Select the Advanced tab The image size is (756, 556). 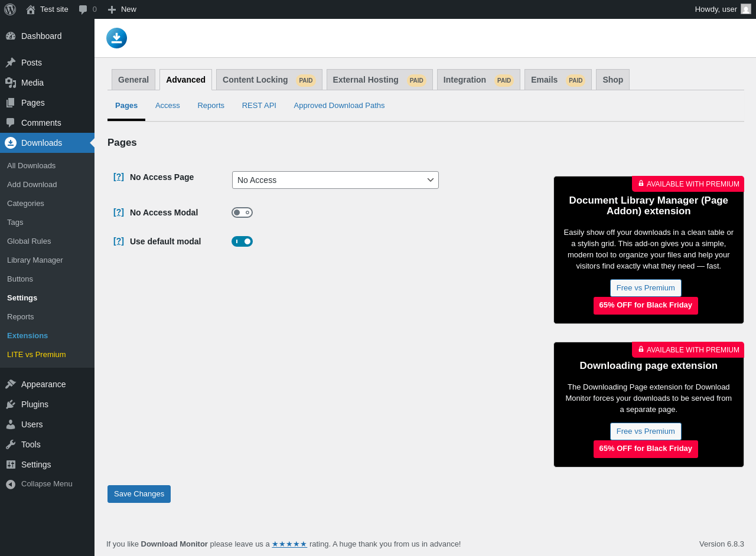tap(185, 80)
